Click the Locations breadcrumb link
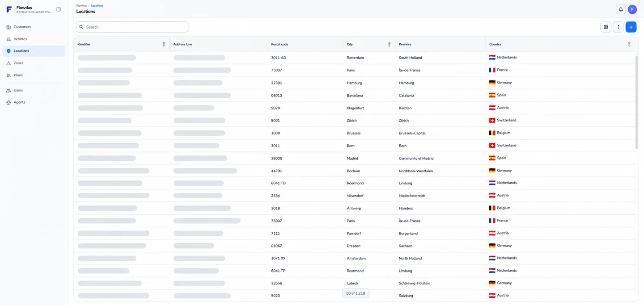 97,6
